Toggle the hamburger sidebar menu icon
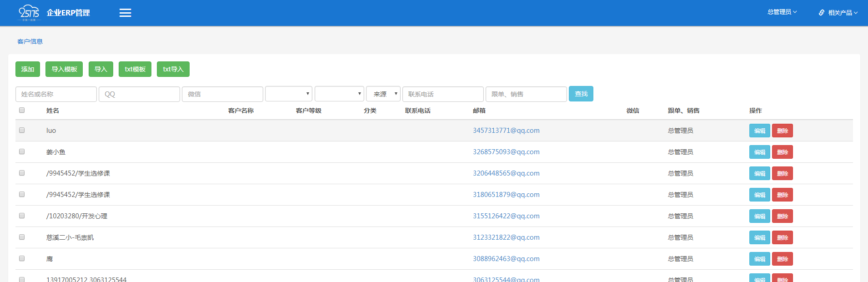Screen dimensions: 868x282 pyautogui.click(x=125, y=13)
